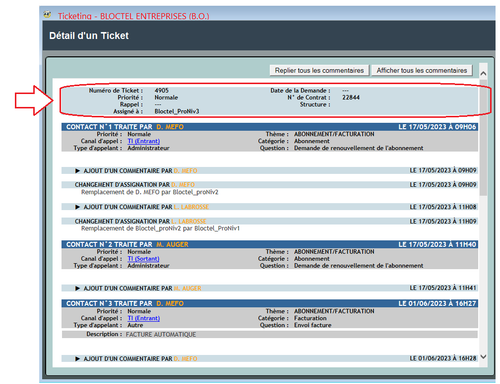Screen dimensions: 500x384
Task: Click caller type 'Autre' in Contact N°3
Action: tap(135, 325)
